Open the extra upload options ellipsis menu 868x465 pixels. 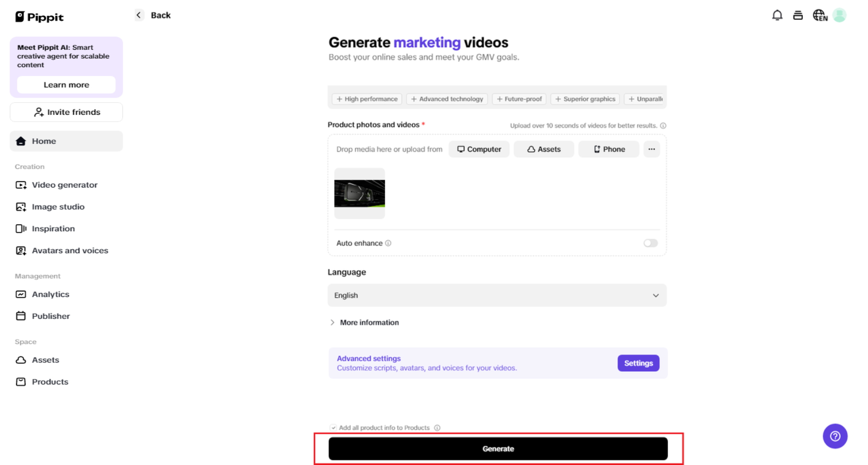click(651, 149)
